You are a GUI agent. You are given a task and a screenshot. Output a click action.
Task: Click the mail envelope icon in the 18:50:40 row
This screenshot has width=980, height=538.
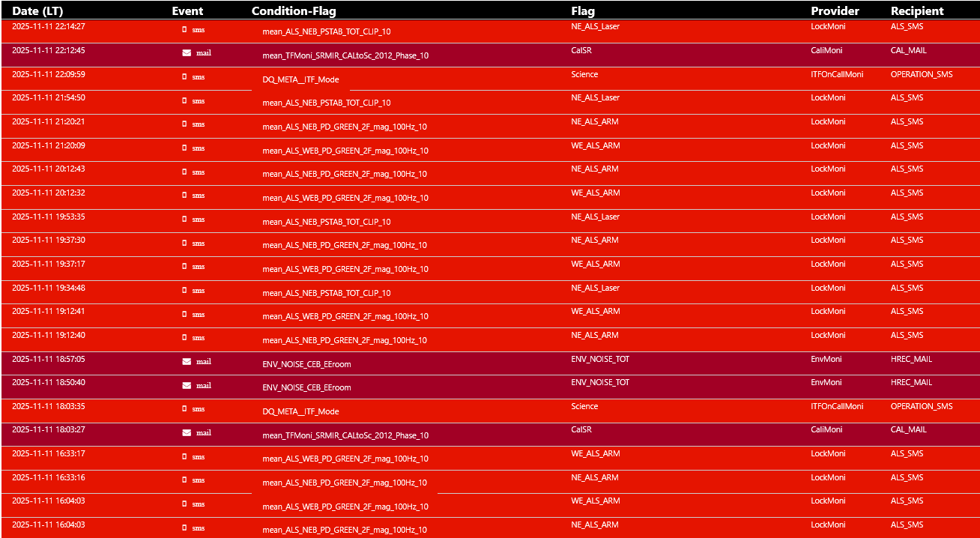tap(187, 385)
